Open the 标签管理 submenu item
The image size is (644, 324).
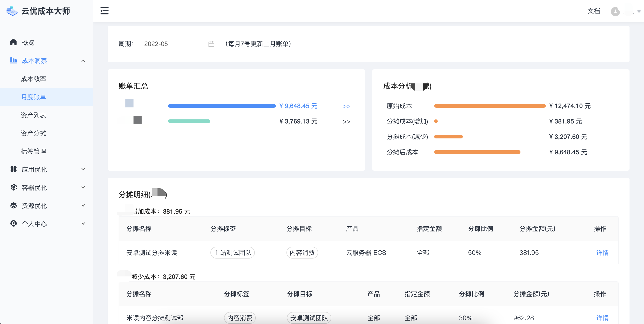pos(46,151)
